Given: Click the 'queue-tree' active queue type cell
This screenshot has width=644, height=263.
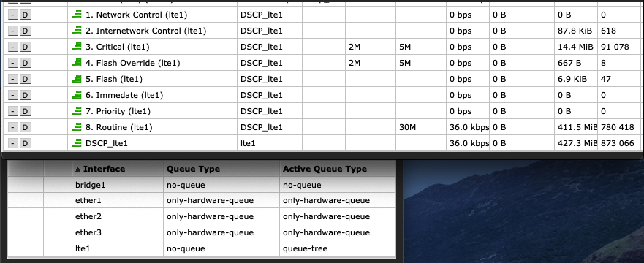Looking at the screenshot, I should point(305,248).
